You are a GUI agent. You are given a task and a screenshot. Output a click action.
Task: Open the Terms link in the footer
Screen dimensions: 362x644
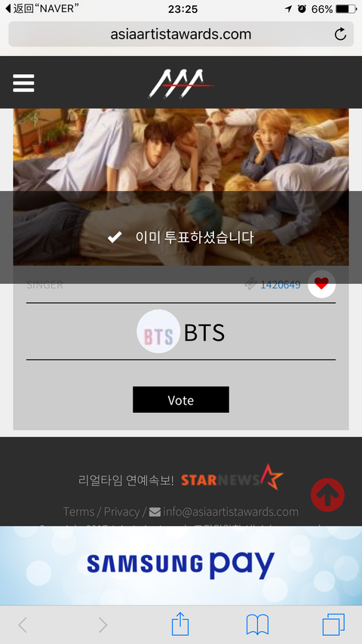coord(78,512)
